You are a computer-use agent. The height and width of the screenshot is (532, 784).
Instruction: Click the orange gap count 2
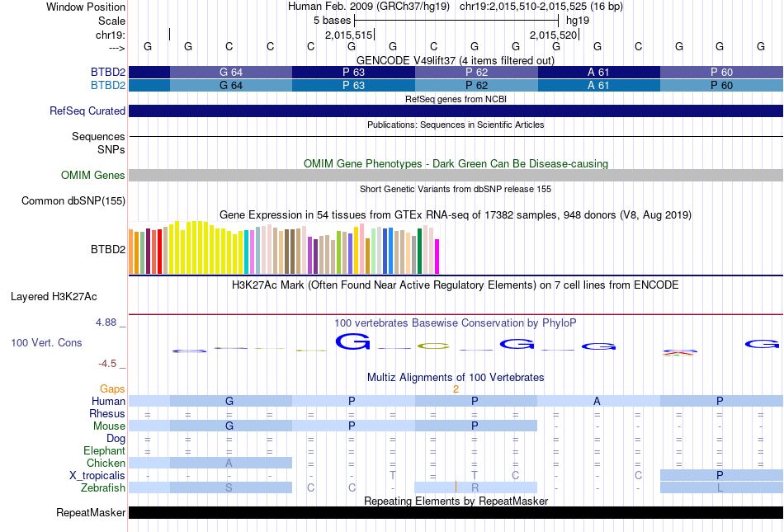(456, 389)
